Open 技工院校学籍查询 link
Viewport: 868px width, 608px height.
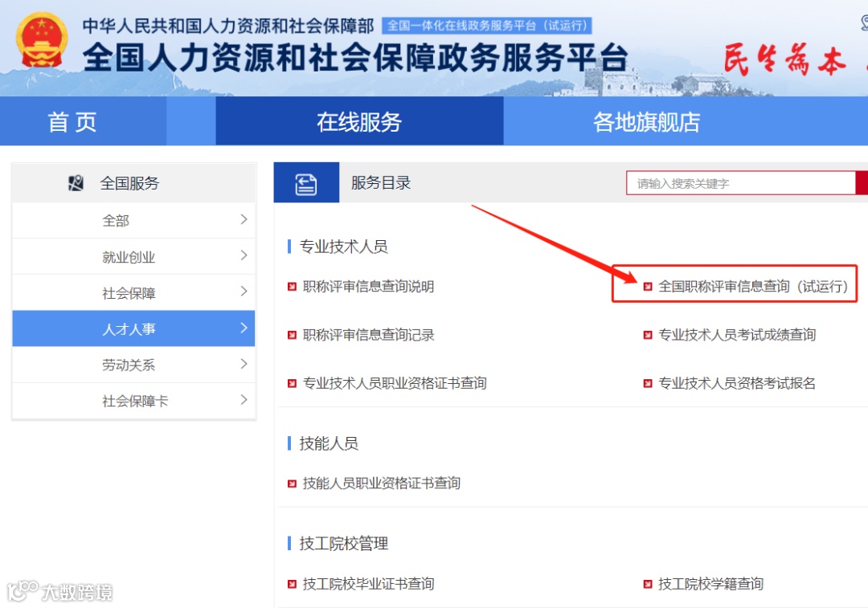710,584
